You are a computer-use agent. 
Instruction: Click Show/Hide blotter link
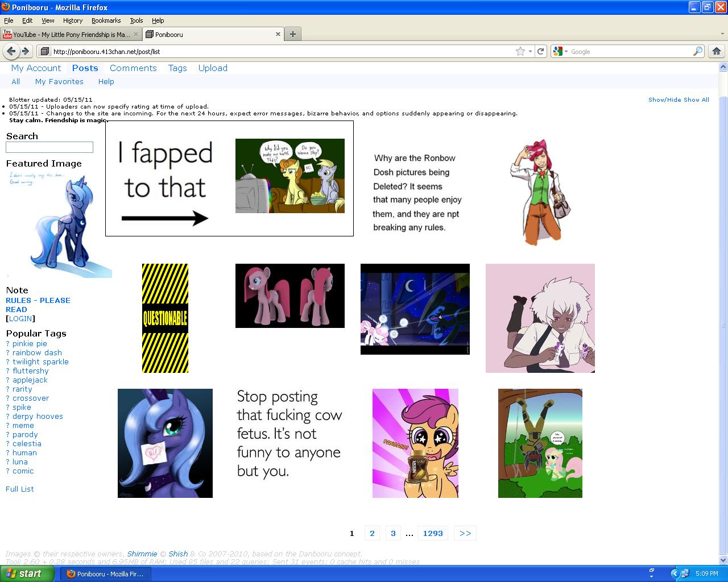point(665,100)
